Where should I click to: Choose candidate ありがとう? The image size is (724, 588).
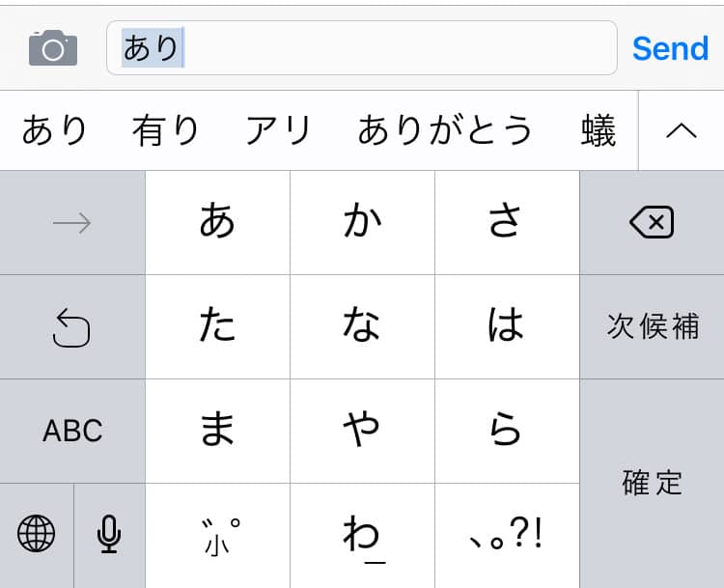coord(445,130)
